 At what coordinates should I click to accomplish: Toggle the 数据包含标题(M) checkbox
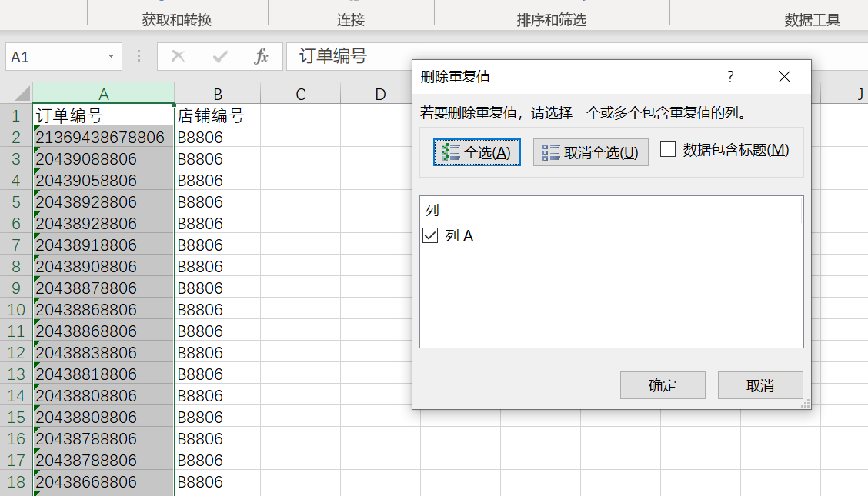[x=668, y=149]
